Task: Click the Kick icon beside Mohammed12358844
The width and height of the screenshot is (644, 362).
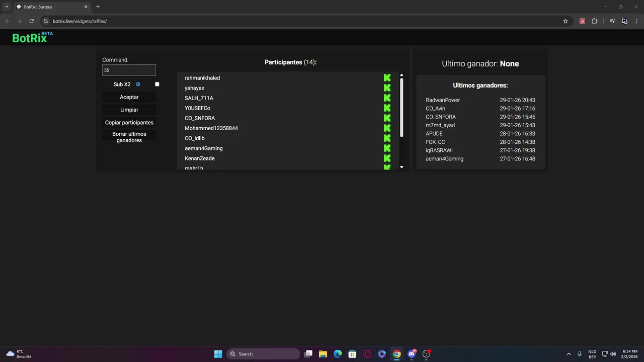Action: pos(387,128)
